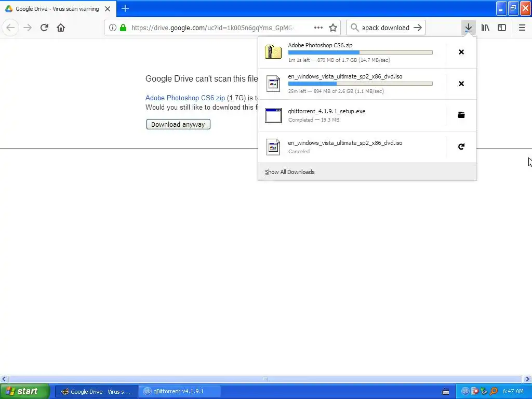This screenshot has height=399, width=532.
Task: Click the taskbar clock showing 6:47 AM
Action: 513,392
